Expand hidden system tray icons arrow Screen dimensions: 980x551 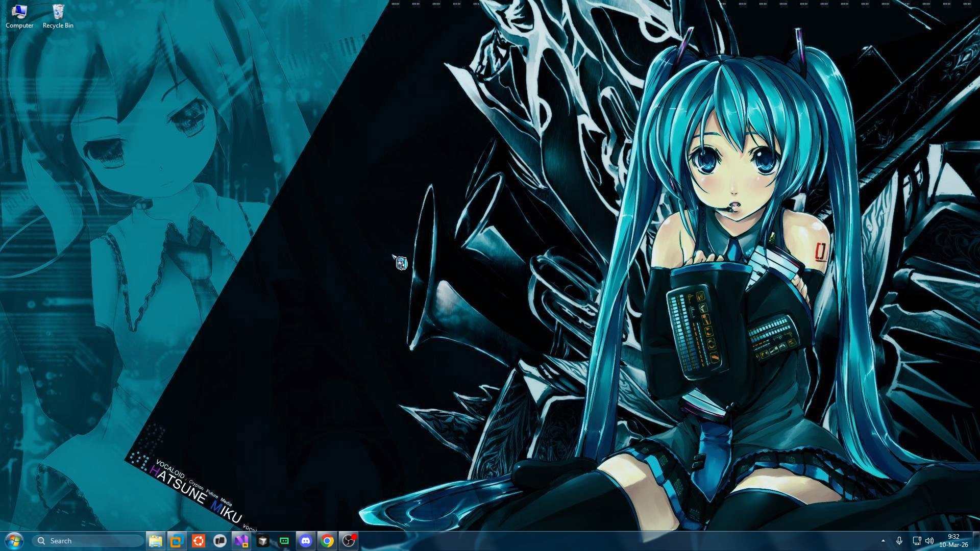[883, 541]
